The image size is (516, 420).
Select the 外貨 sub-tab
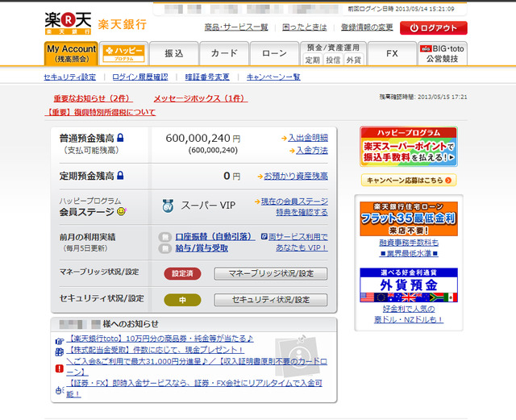(x=354, y=60)
